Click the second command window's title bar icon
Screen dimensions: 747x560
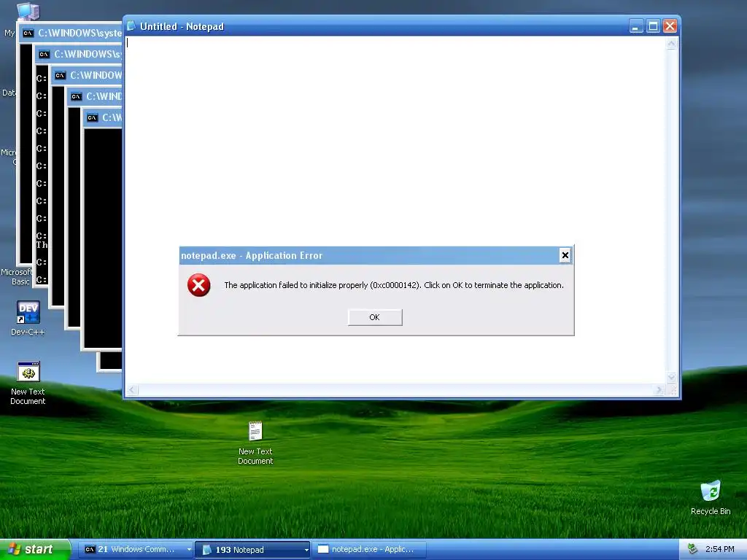tap(44, 54)
